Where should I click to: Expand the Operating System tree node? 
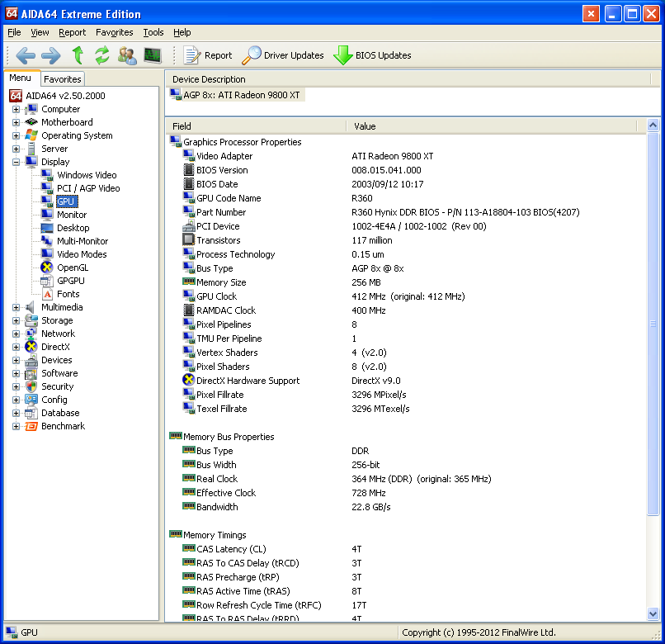click(x=17, y=136)
